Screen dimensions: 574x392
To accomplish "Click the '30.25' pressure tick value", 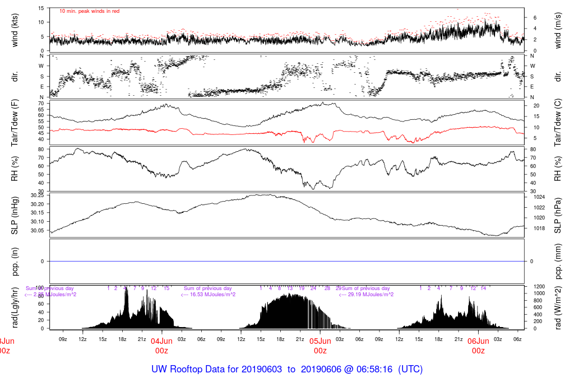I will coord(38,195).
